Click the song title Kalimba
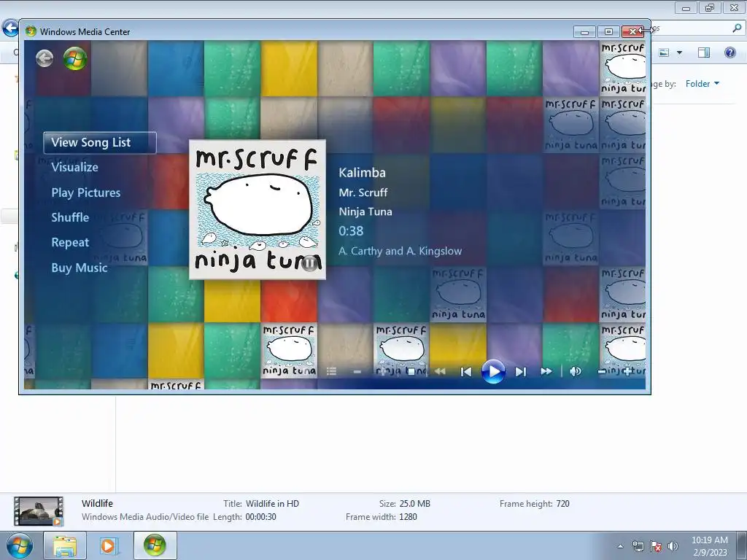 [x=362, y=172]
